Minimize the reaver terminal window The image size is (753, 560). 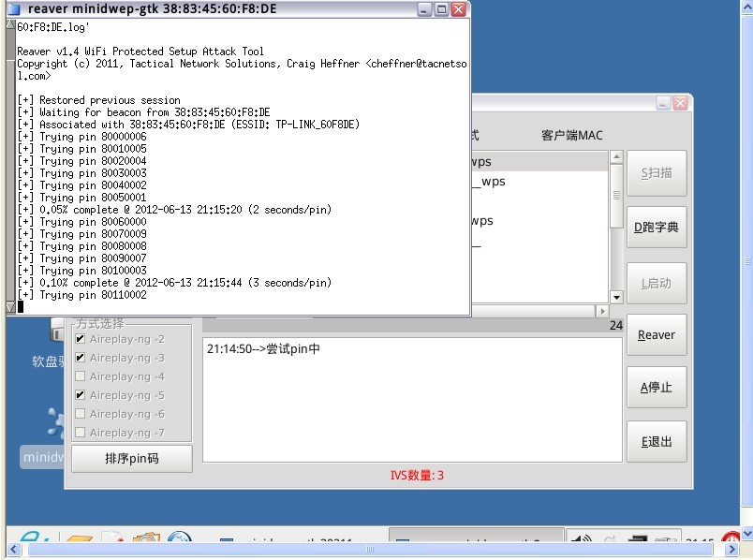coord(424,9)
